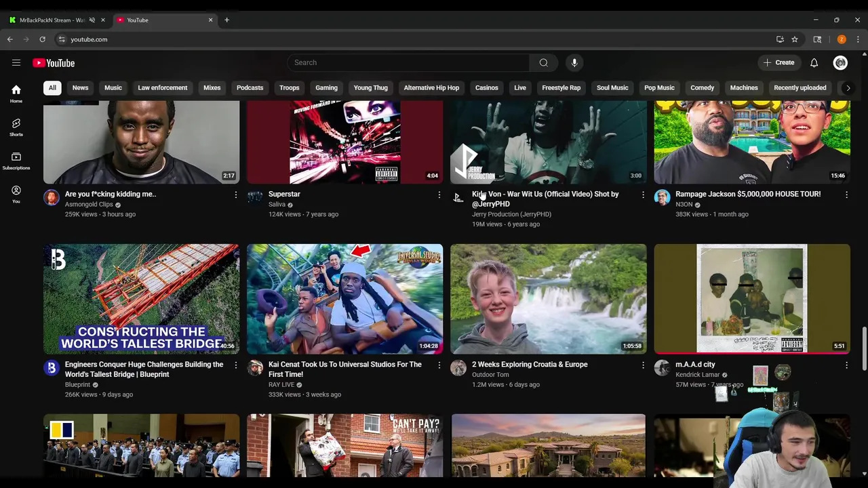
Task: Open RAY LIVE channel avatar
Action: click(x=255, y=368)
